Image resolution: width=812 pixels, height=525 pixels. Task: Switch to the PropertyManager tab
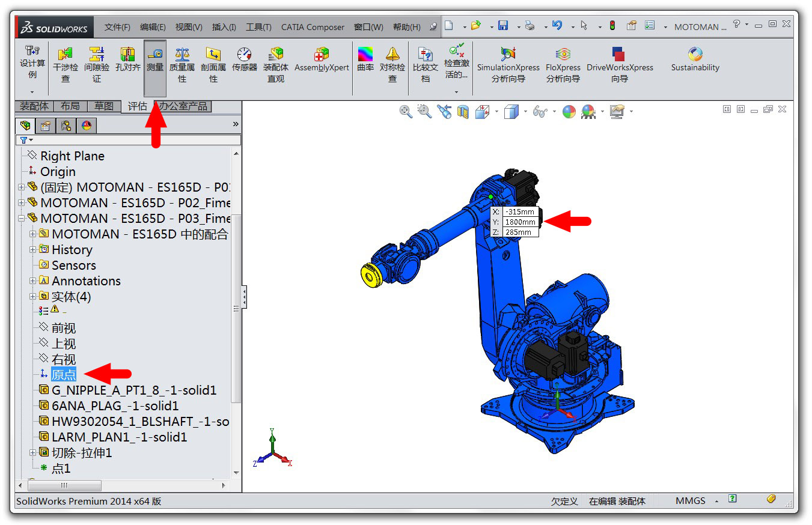pos(45,126)
